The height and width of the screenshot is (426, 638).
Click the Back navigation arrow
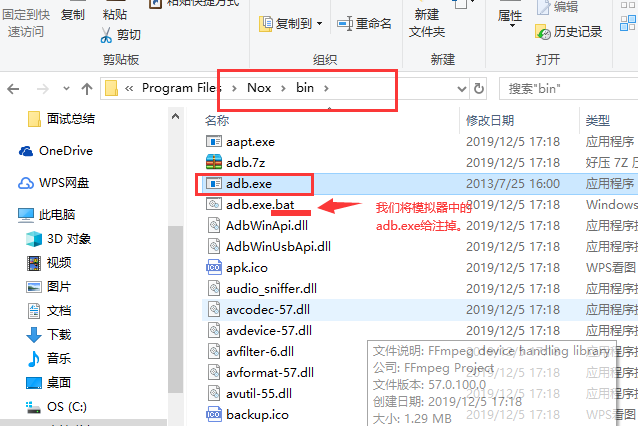[x=13, y=89]
